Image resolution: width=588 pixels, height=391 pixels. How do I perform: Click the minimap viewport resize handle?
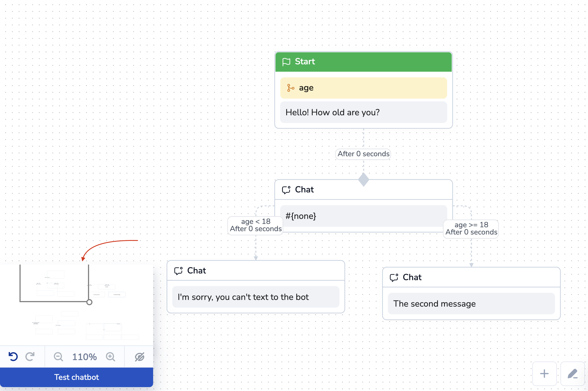pos(89,302)
